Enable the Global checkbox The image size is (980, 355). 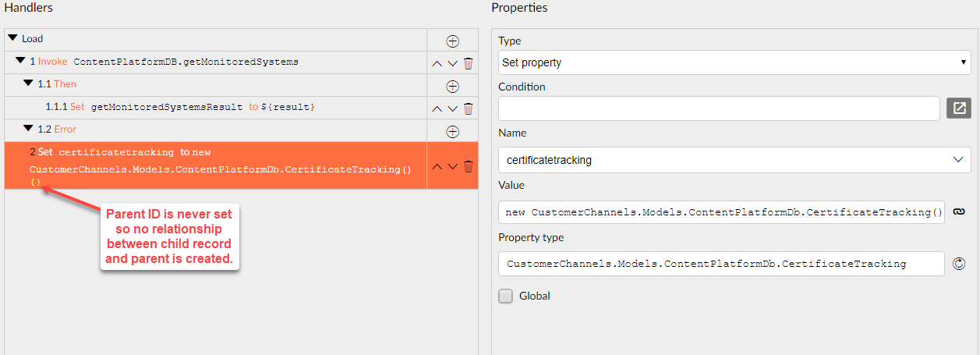pyautogui.click(x=506, y=296)
